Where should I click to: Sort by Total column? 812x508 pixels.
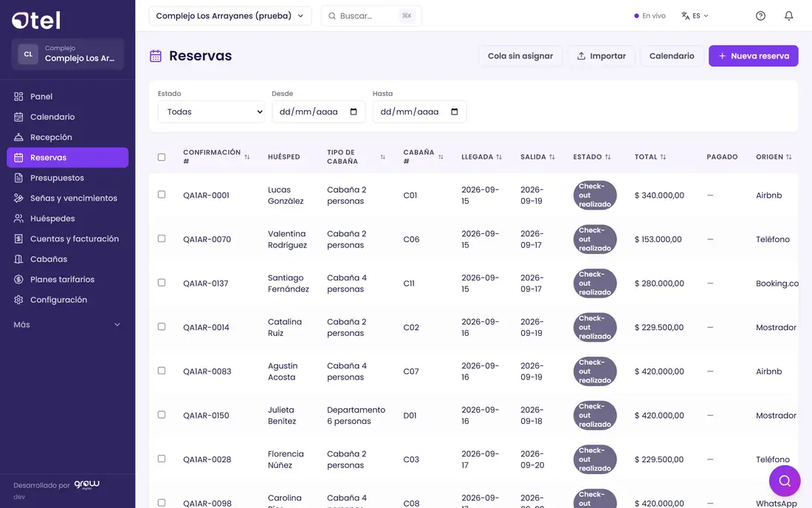click(663, 157)
